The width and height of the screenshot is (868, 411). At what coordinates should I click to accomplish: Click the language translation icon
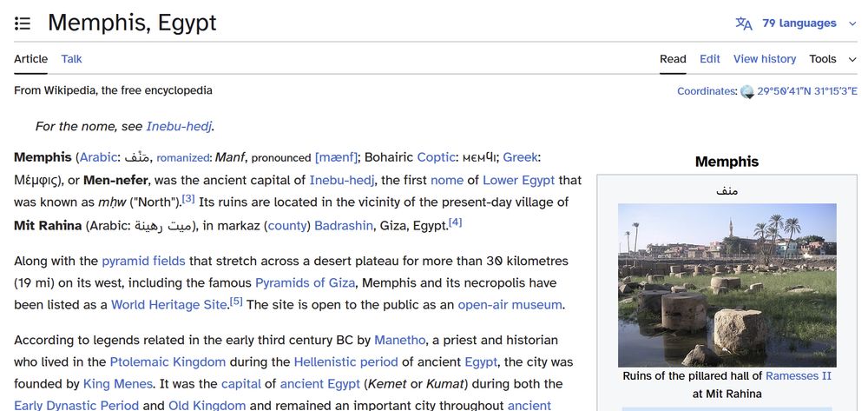pyautogui.click(x=744, y=23)
